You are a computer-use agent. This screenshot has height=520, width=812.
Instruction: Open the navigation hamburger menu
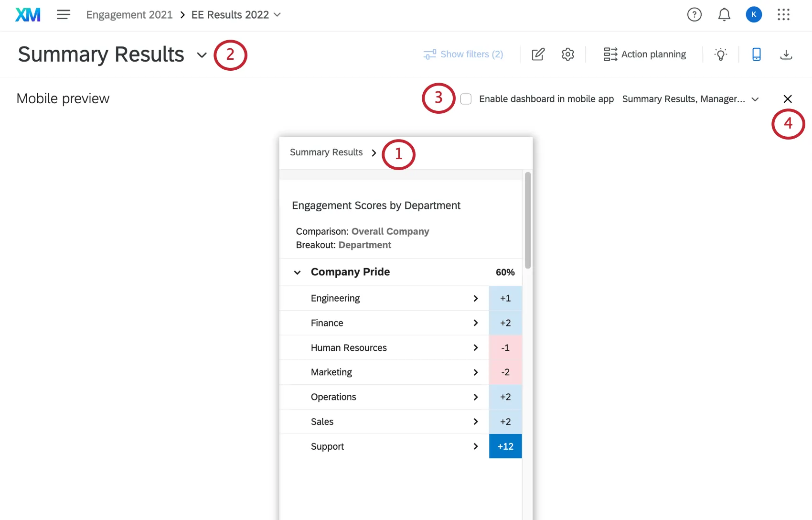point(63,14)
